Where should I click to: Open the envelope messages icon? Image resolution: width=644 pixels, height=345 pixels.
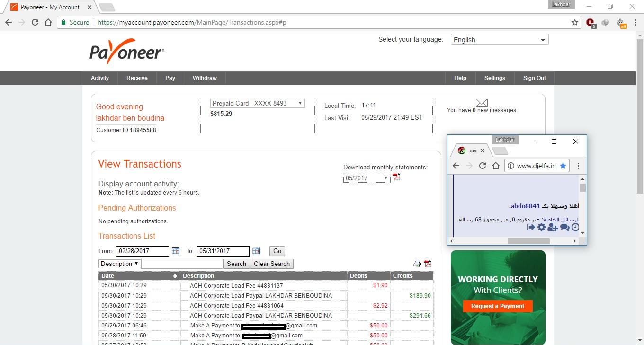point(482,103)
